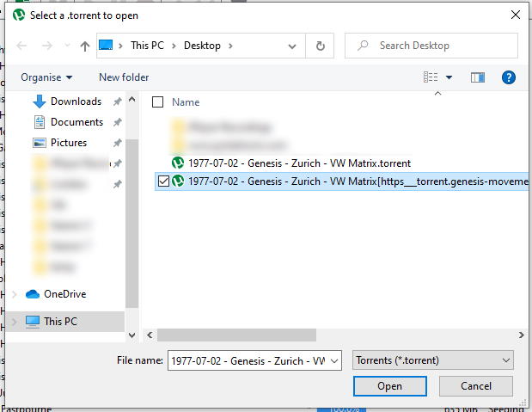Open the Torrents (*.torrent) file type dropdown

pyautogui.click(x=433, y=360)
